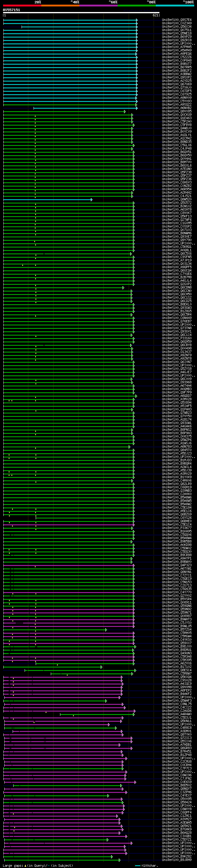Viewport: 197px width, 868px height.
Task: Open hit UniRef100_Q8GR83
Action: 177,748
